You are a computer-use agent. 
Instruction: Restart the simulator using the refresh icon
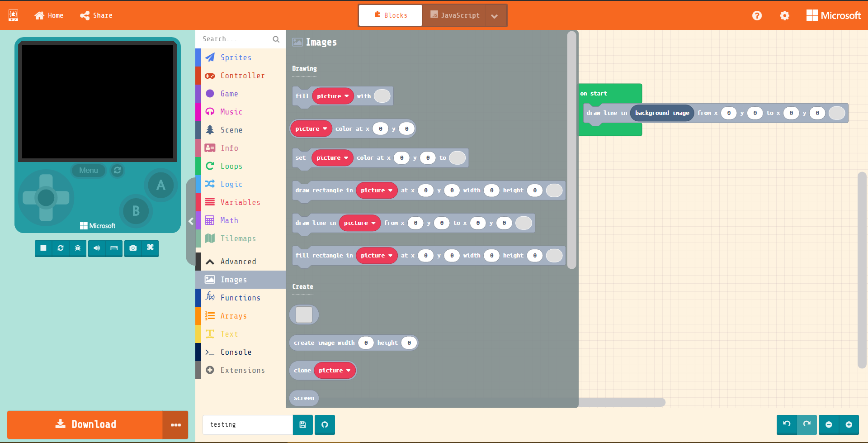pos(61,248)
